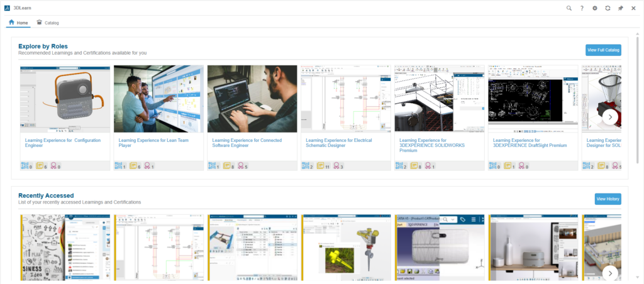Click yellow course icon on Lean Team Player card

[x=133, y=166]
